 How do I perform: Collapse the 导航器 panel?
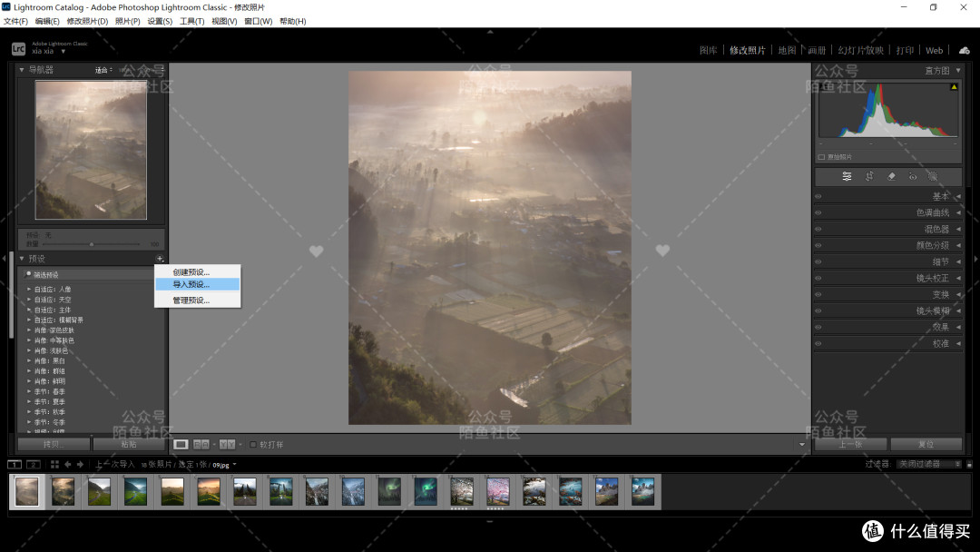point(22,69)
